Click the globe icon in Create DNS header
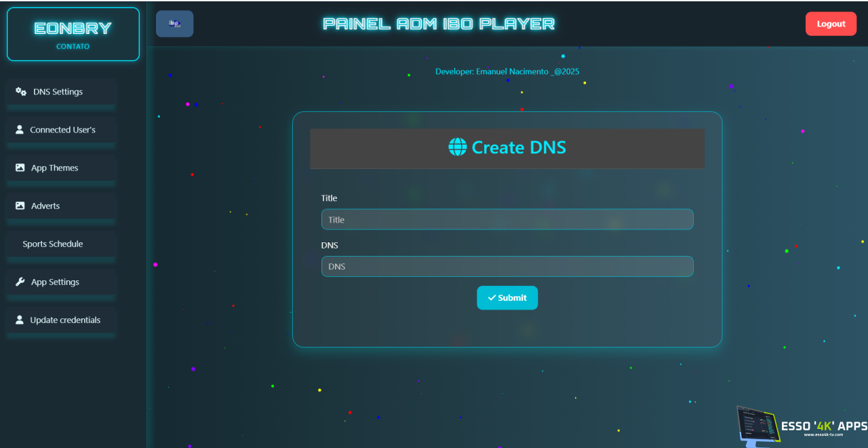The height and width of the screenshot is (448, 868). pos(458,147)
